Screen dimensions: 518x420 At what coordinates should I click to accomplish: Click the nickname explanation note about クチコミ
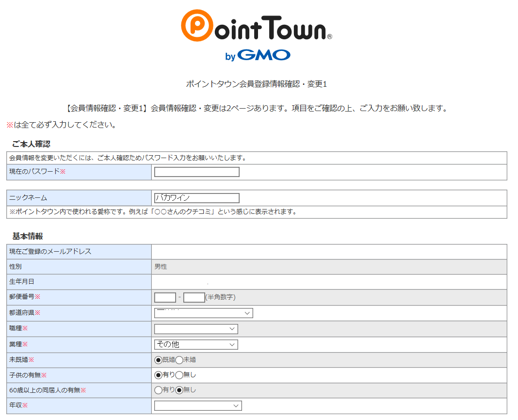click(x=153, y=212)
